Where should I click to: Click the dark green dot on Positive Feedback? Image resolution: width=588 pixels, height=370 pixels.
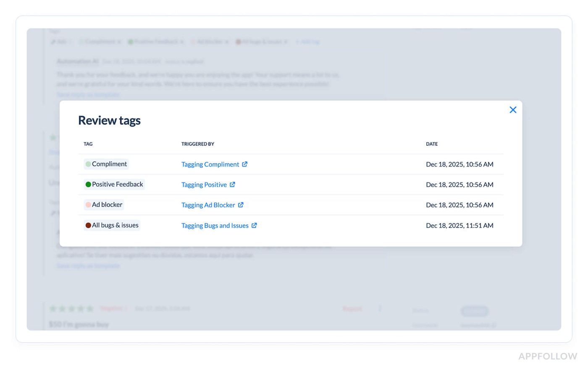[x=88, y=185]
